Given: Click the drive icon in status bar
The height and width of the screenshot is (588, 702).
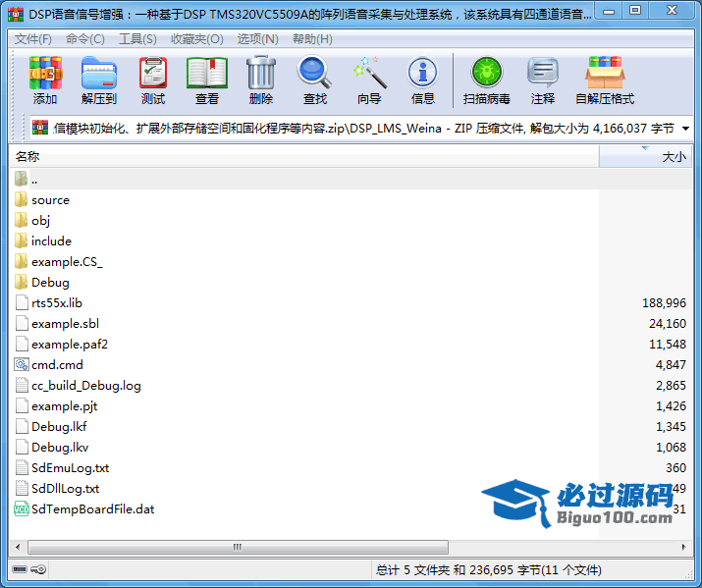Looking at the screenshot, I should (20, 569).
